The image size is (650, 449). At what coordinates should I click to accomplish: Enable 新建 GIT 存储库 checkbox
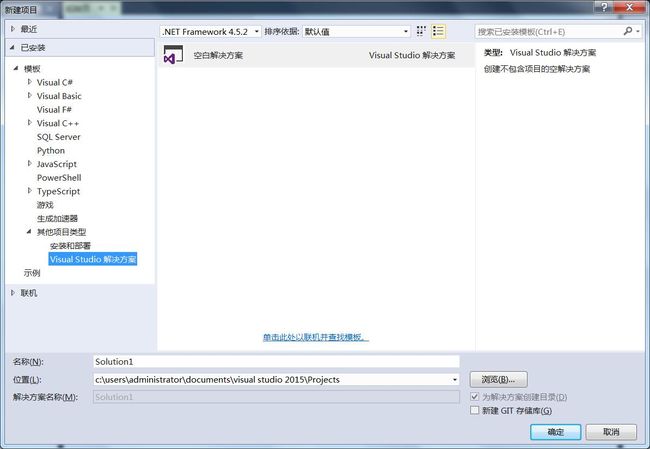click(x=475, y=410)
